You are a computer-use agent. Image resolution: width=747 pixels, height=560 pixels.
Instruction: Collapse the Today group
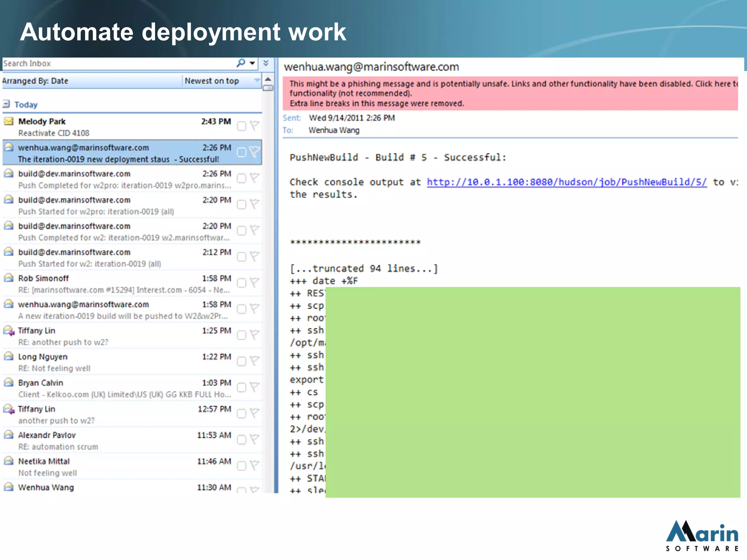(x=6, y=104)
